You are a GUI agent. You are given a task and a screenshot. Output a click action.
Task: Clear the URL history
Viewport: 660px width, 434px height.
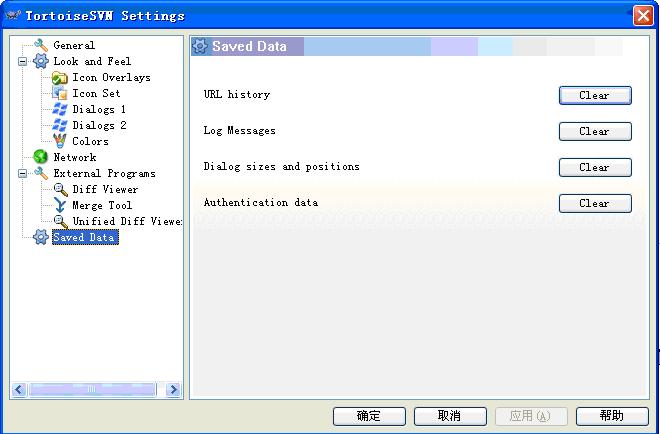[595, 95]
